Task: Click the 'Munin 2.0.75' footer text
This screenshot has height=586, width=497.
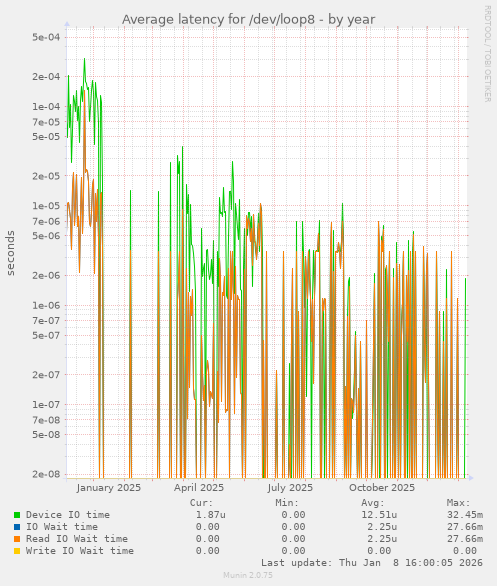Action: (248, 575)
